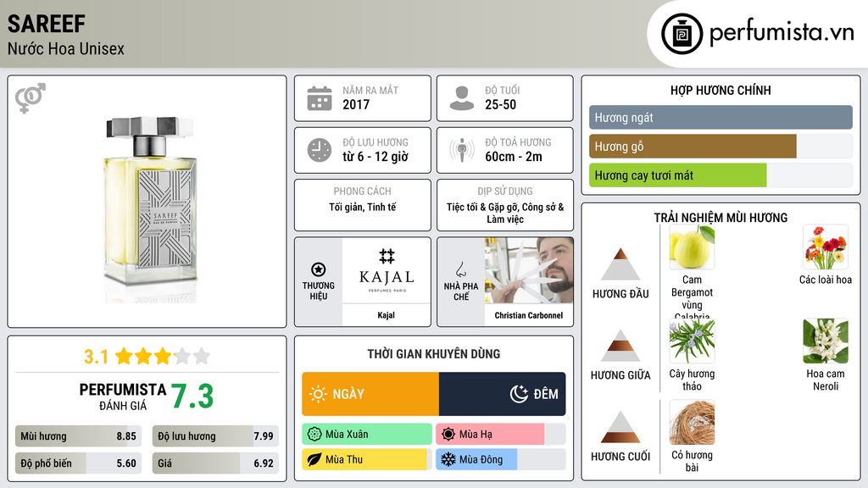
Task: Click the age range 25-50 value
Action: [x=500, y=104]
